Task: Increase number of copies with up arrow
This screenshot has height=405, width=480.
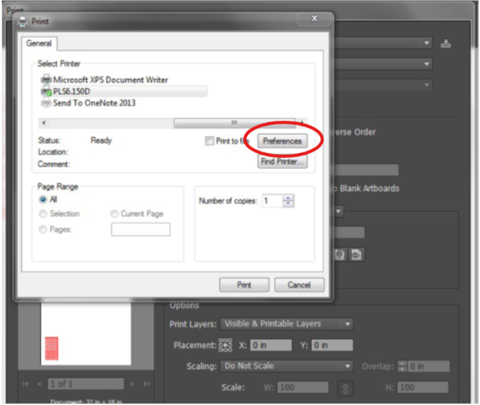Action: point(288,198)
